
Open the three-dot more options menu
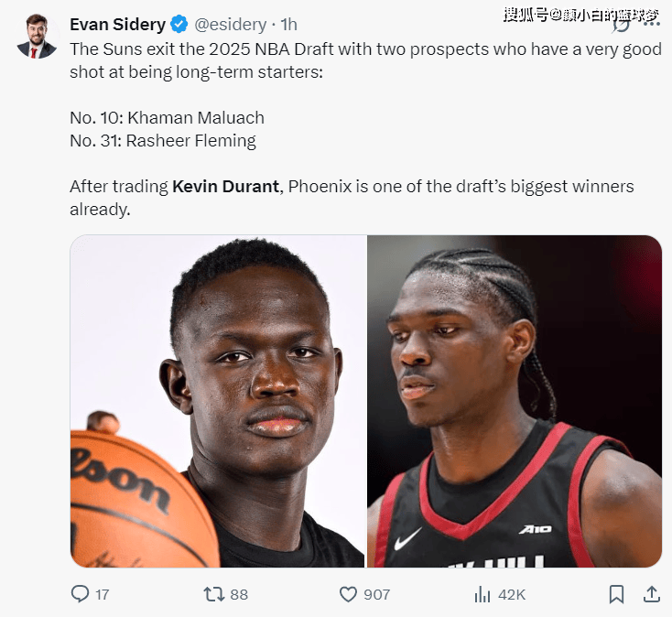pyautogui.click(x=652, y=25)
